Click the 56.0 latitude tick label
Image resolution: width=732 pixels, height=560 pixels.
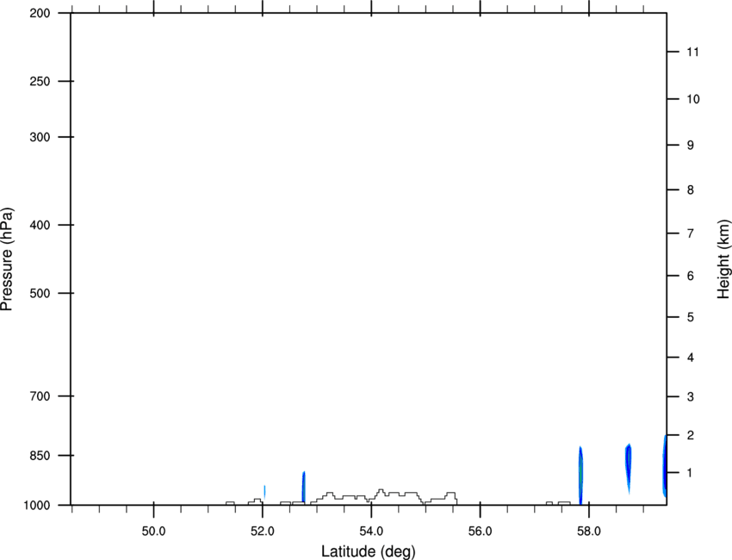click(x=480, y=531)
